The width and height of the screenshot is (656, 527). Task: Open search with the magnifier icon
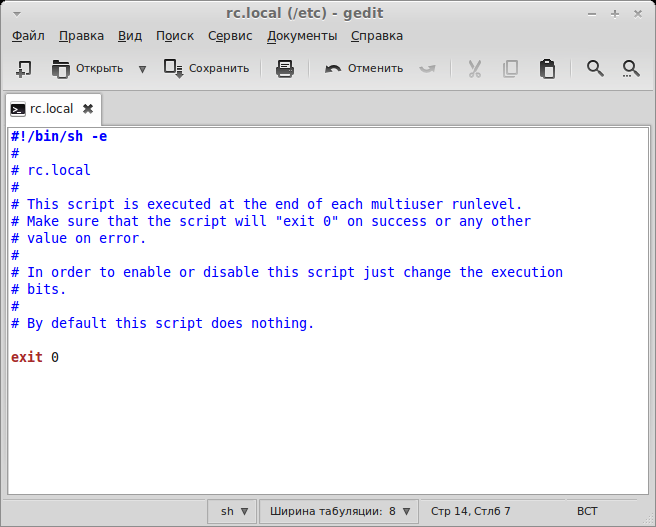594,69
